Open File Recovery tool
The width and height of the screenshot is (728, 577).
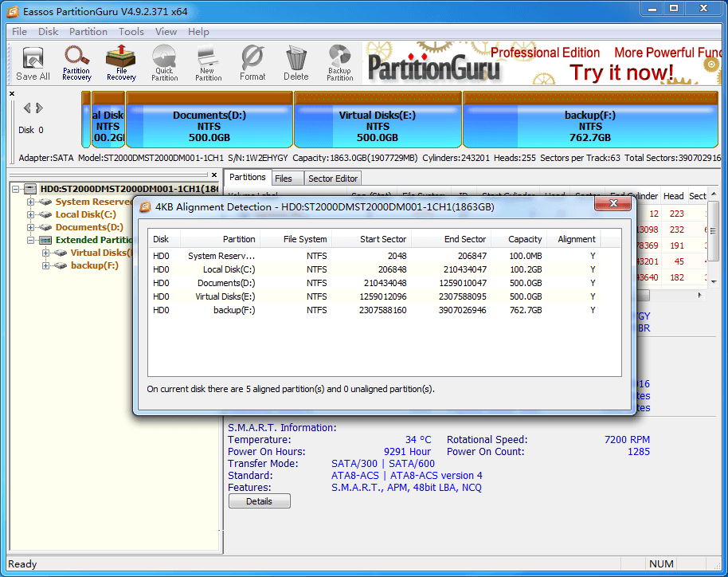[x=121, y=63]
